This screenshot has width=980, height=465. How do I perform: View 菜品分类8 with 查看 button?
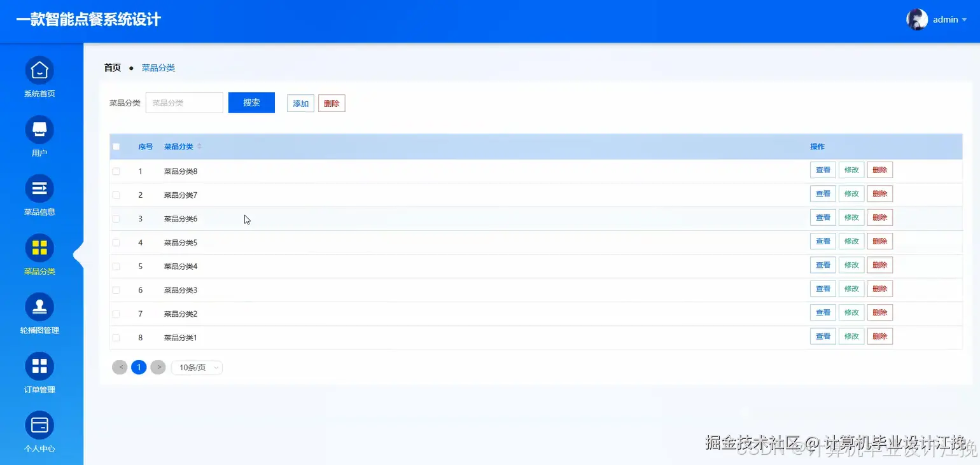[823, 170]
